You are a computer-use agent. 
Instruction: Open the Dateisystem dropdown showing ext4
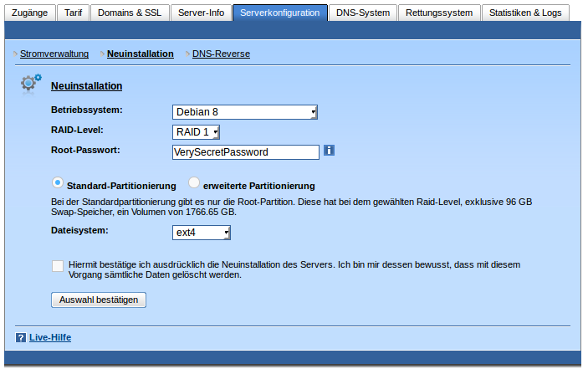202,233
